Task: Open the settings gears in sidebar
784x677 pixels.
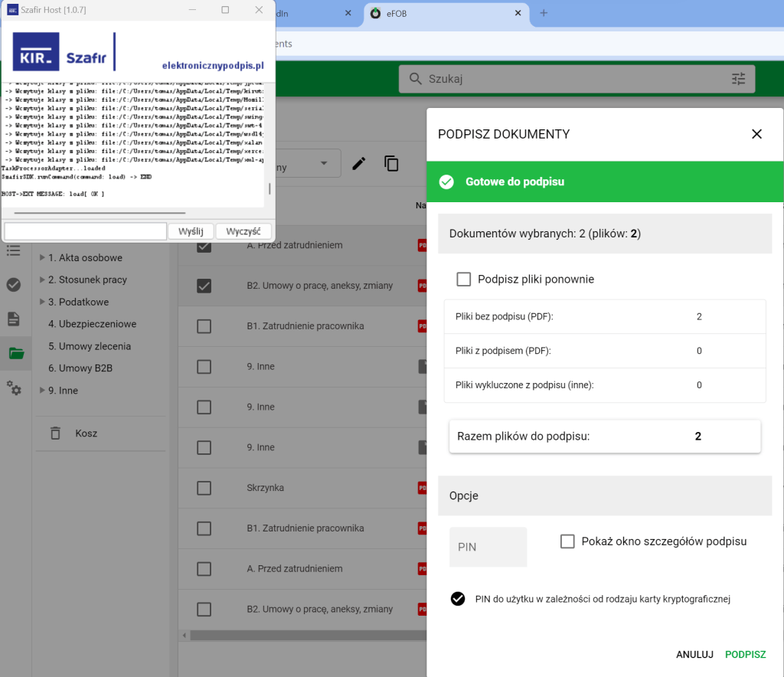Action: (14, 388)
